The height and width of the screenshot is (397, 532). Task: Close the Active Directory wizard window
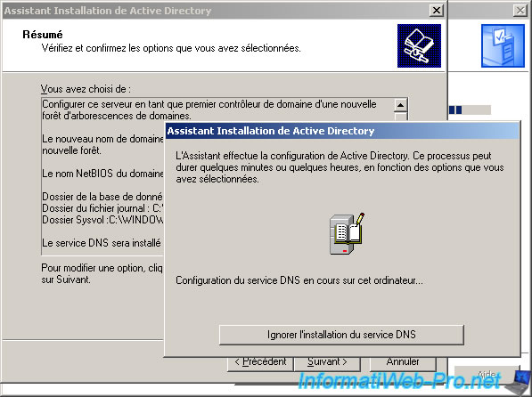(x=437, y=11)
